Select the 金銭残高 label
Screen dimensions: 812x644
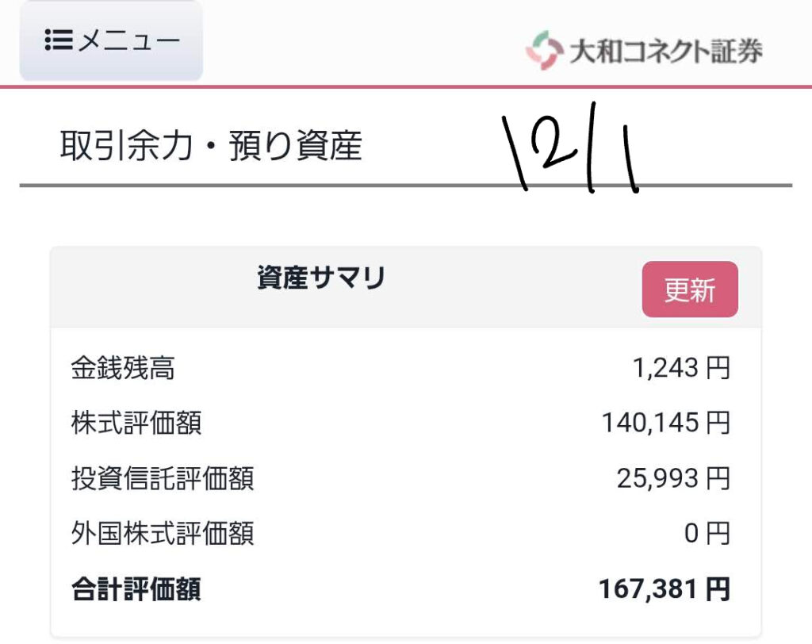[123, 369]
